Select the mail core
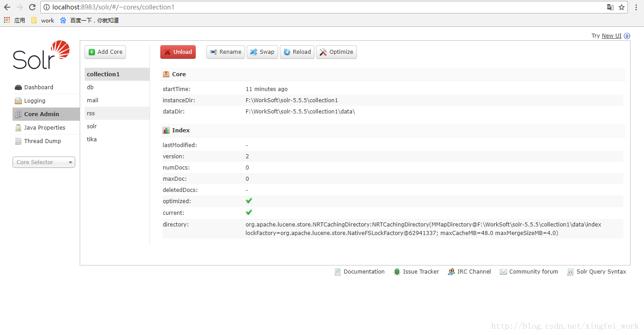This screenshot has width=644, height=335. pos(117,100)
